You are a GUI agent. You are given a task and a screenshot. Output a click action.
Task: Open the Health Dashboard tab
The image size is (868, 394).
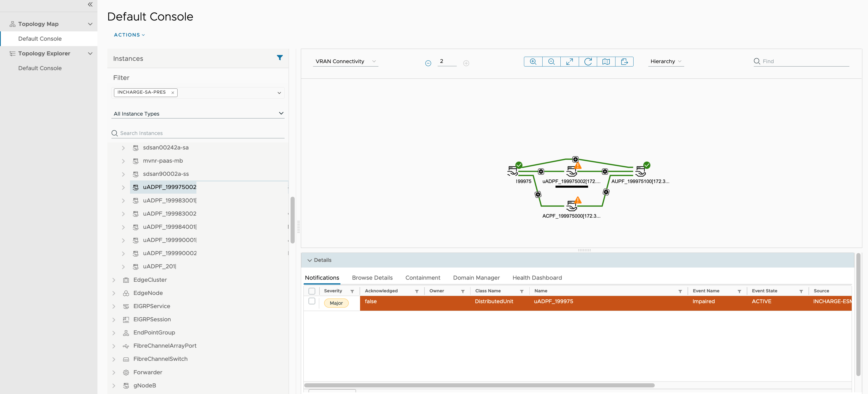[x=537, y=278]
